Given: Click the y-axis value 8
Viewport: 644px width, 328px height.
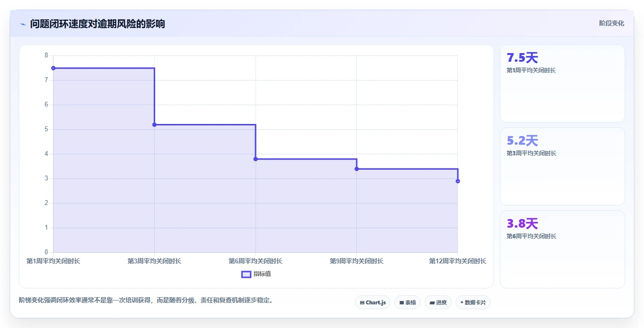Looking at the screenshot, I should [x=46, y=55].
